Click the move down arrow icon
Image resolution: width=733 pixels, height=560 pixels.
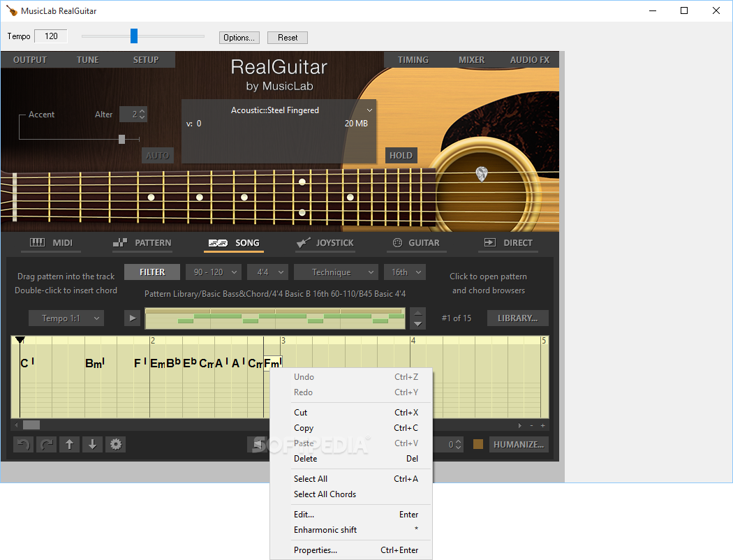coord(93,444)
